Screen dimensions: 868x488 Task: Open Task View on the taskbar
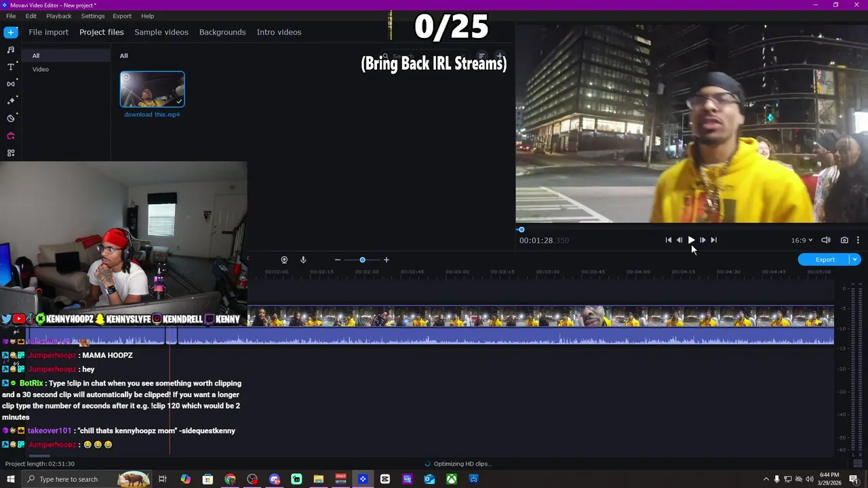(x=163, y=479)
